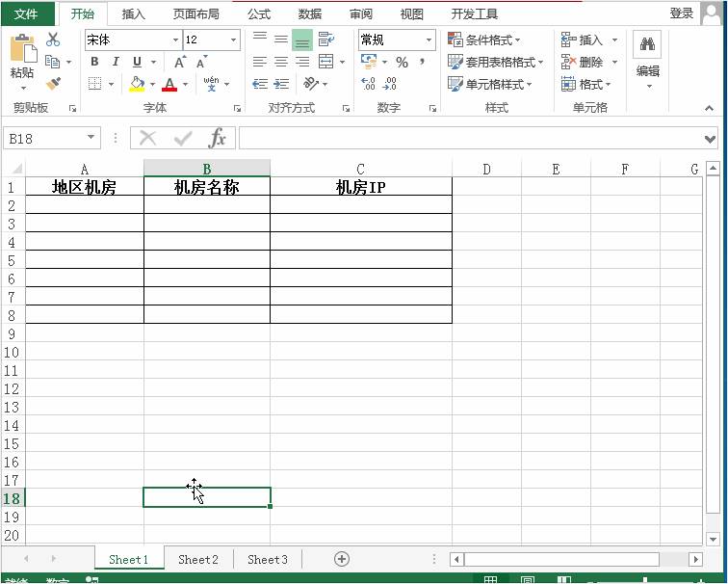The image size is (728, 584).
Task: Click the formula confirm check icon
Action: click(182, 138)
